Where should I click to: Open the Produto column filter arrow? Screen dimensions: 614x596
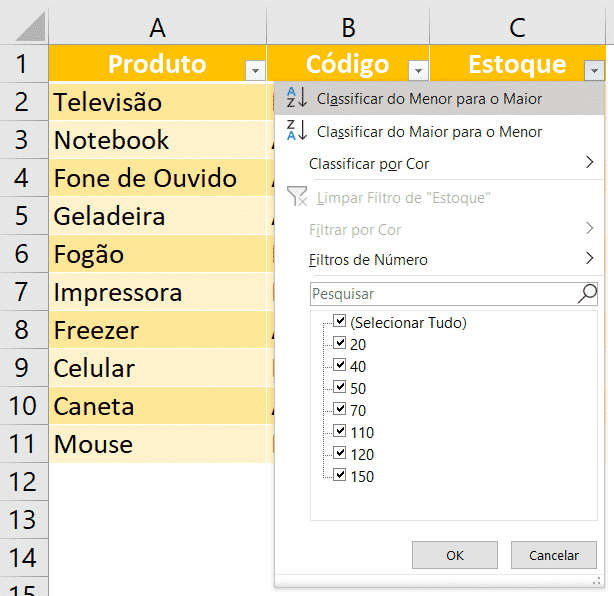255,70
